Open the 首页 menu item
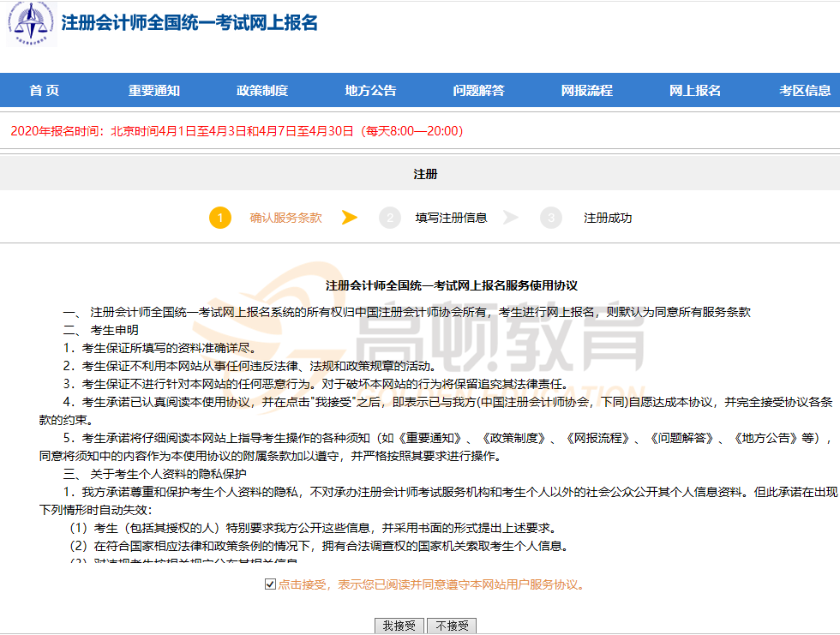 pyautogui.click(x=44, y=91)
